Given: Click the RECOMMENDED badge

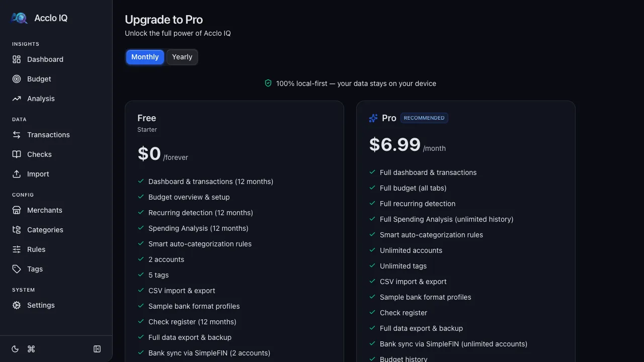Looking at the screenshot, I should [x=424, y=118].
